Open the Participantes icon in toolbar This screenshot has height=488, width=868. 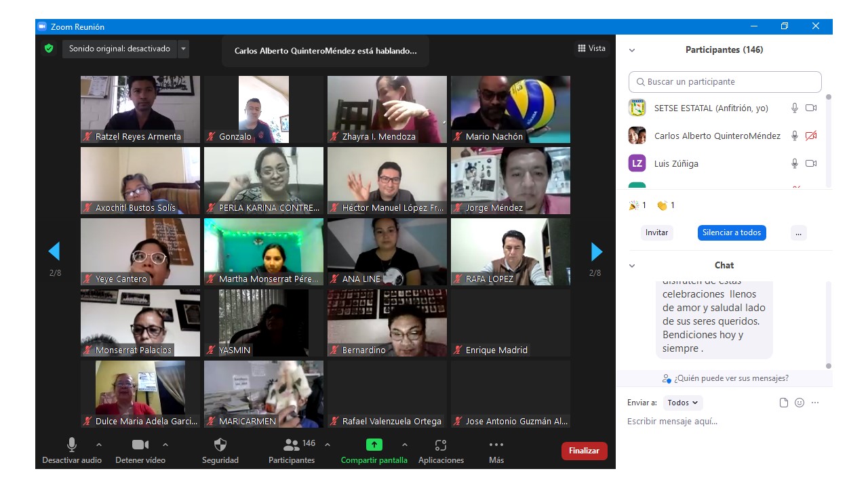tap(292, 445)
